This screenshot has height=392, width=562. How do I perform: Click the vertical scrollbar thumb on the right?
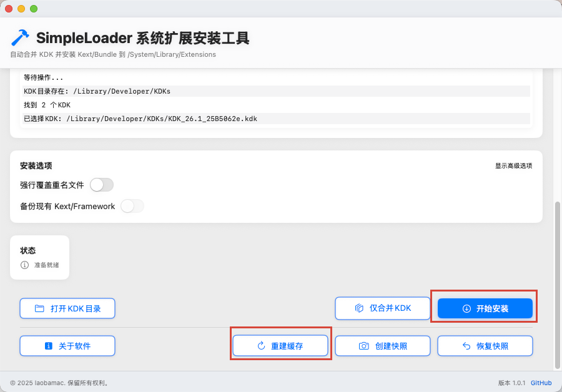[558, 285]
